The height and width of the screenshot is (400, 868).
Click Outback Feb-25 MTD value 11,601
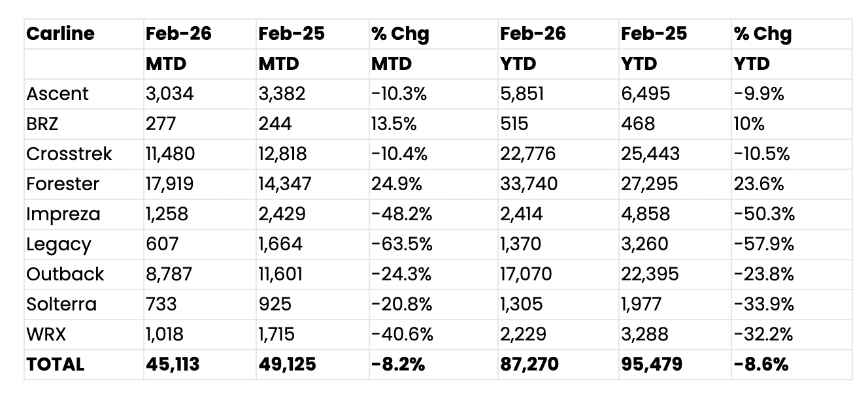(x=281, y=274)
